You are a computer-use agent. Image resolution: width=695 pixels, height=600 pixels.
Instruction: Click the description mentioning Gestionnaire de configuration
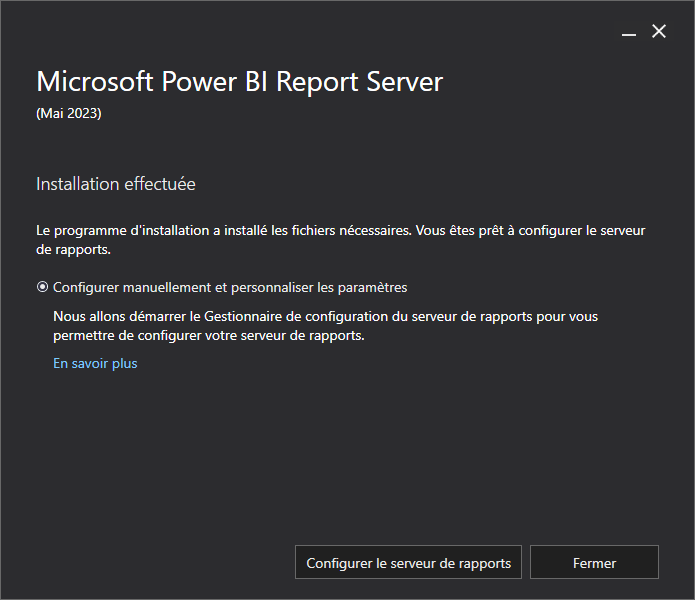(325, 326)
